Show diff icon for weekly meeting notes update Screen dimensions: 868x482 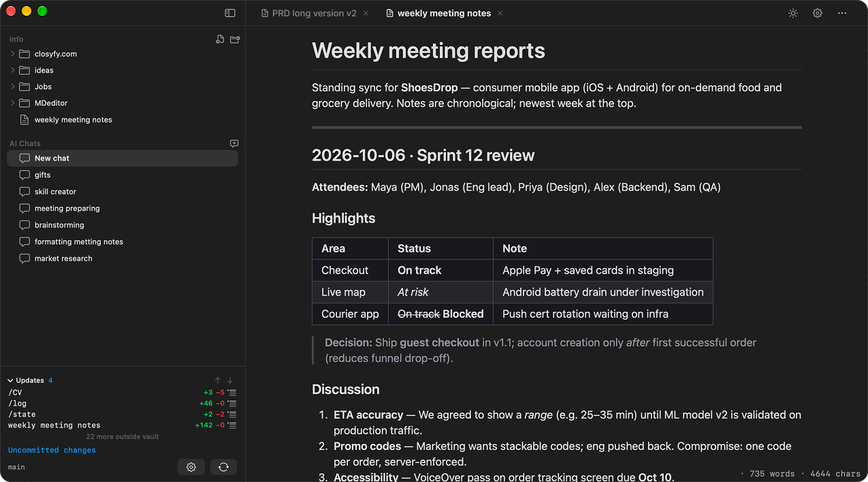coord(232,425)
